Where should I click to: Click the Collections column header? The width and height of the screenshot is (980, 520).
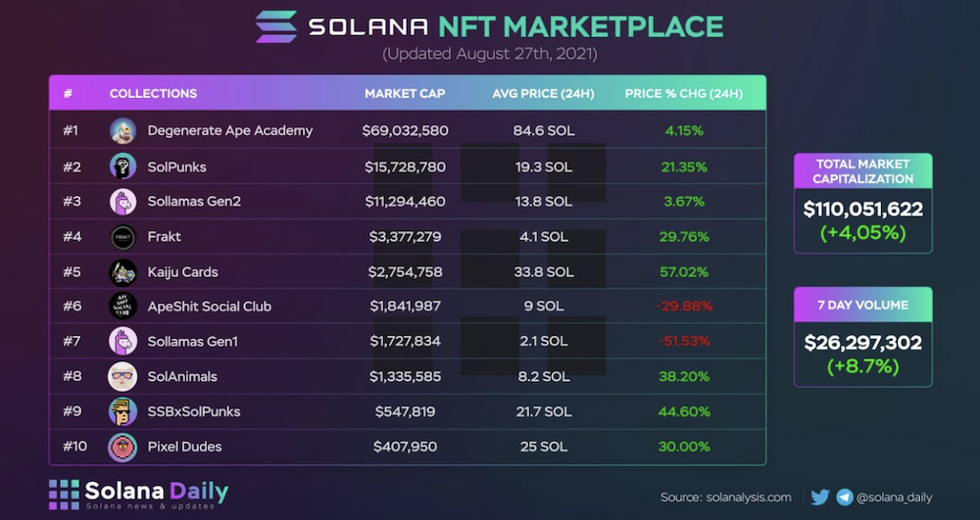[x=153, y=94]
